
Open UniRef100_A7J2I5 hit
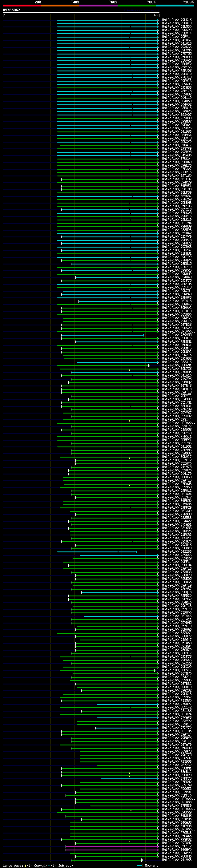point(176,172)
